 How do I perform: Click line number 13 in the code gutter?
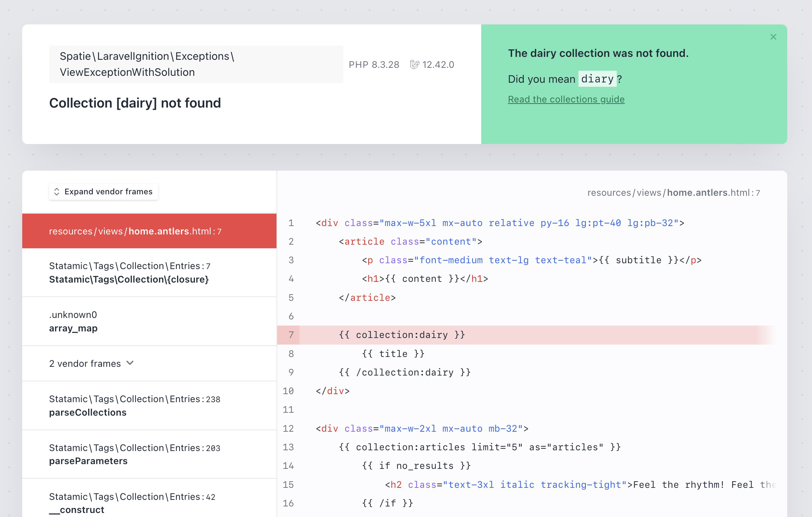pyautogui.click(x=288, y=447)
